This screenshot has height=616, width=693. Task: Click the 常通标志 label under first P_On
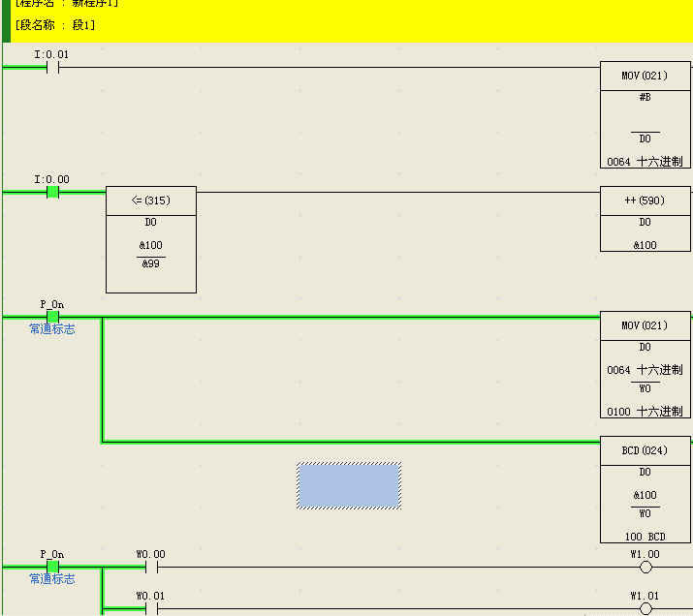(52, 330)
